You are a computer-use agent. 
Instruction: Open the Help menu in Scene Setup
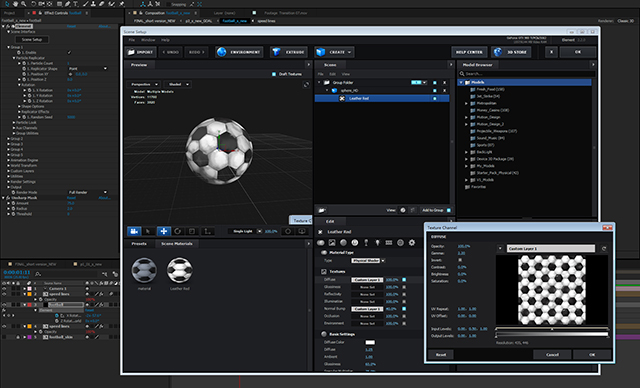165,40
